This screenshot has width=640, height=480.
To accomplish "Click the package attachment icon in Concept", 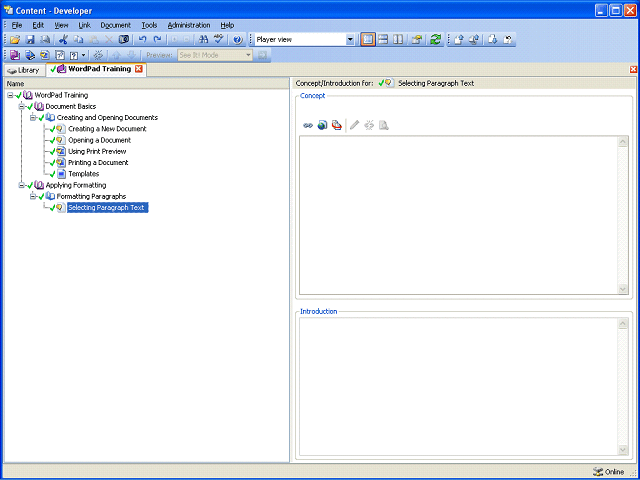I will point(337,125).
